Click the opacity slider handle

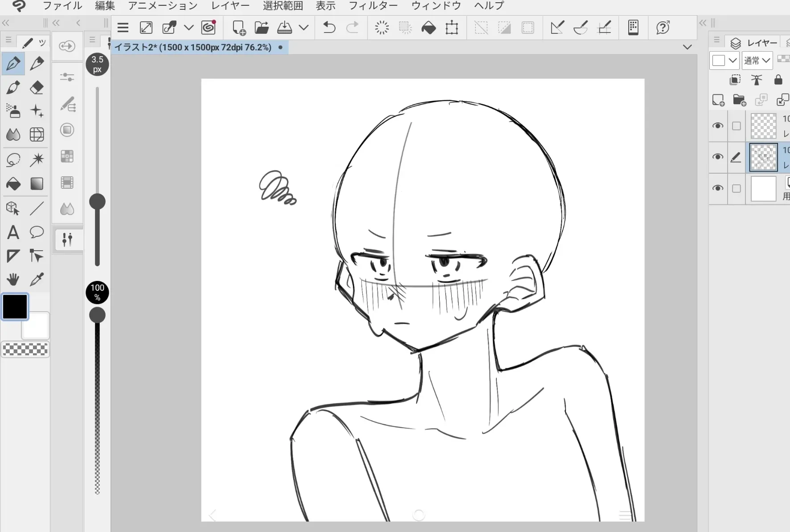tap(97, 315)
